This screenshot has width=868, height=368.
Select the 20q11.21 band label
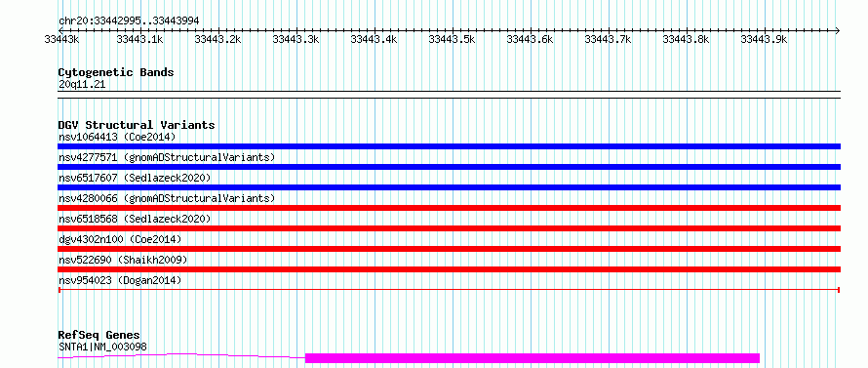tap(81, 85)
